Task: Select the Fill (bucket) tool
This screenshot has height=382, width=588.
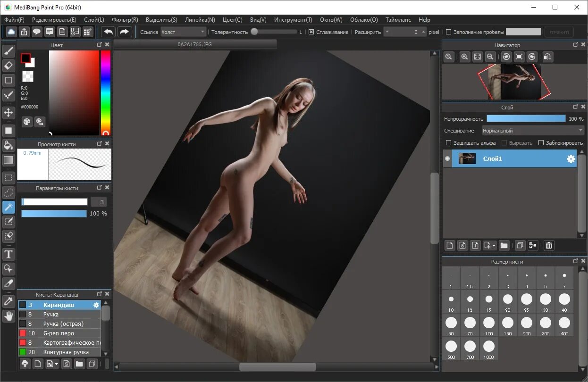Action: coord(8,145)
